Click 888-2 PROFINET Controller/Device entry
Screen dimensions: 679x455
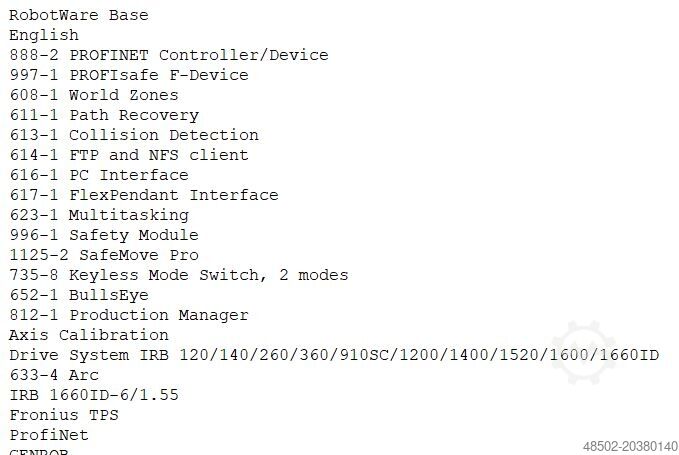(x=168, y=55)
